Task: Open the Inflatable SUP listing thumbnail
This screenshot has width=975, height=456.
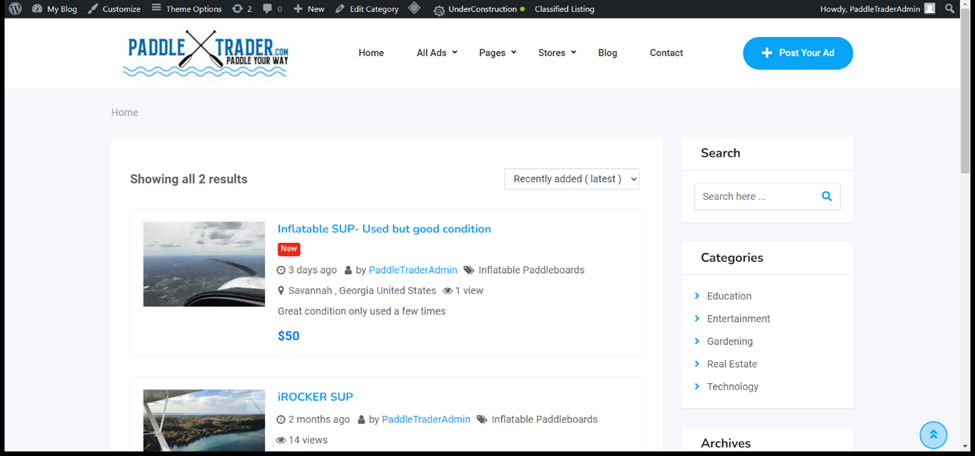Action: [x=204, y=264]
